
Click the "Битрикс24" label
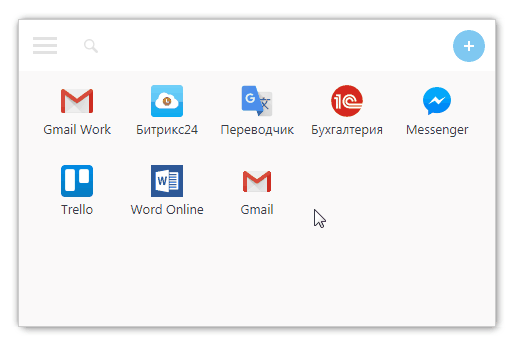point(167,130)
